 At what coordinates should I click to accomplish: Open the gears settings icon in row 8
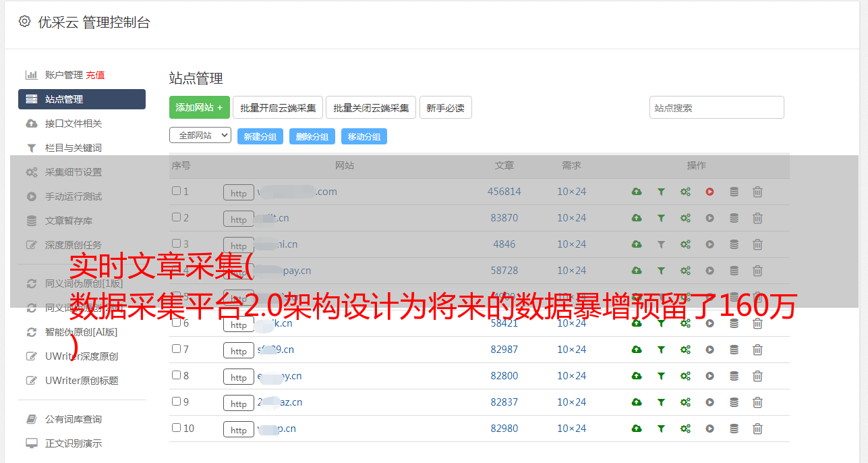coord(685,376)
